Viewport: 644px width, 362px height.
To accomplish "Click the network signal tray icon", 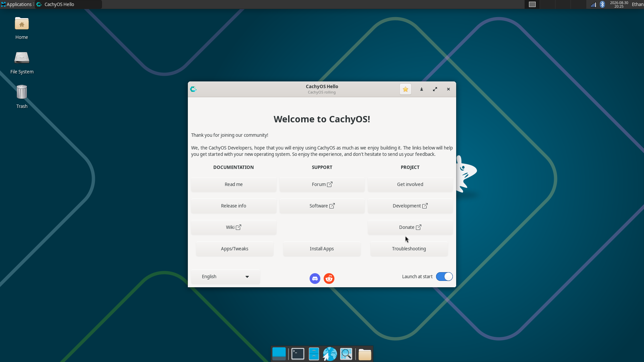I will pyautogui.click(x=593, y=4).
